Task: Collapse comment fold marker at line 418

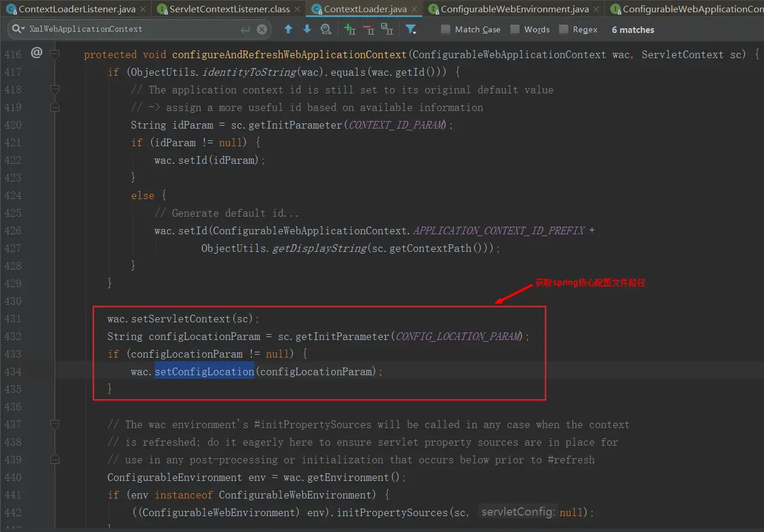Action: click(x=55, y=89)
